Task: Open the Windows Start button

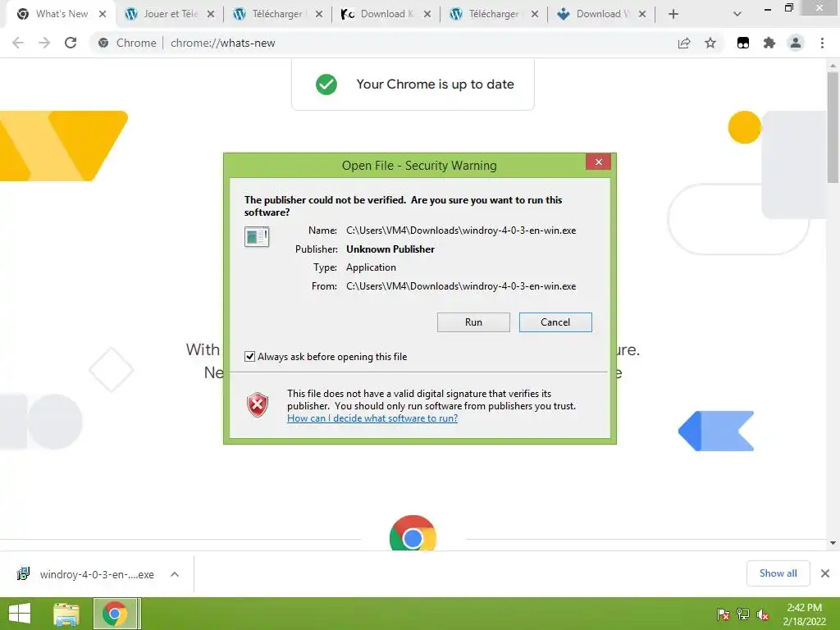Action: (20, 614)
